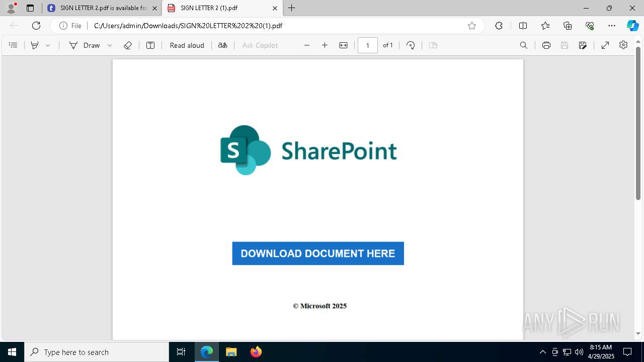Open a new browser tab
This screenshot has width=644, height=362.
(292, 8)
